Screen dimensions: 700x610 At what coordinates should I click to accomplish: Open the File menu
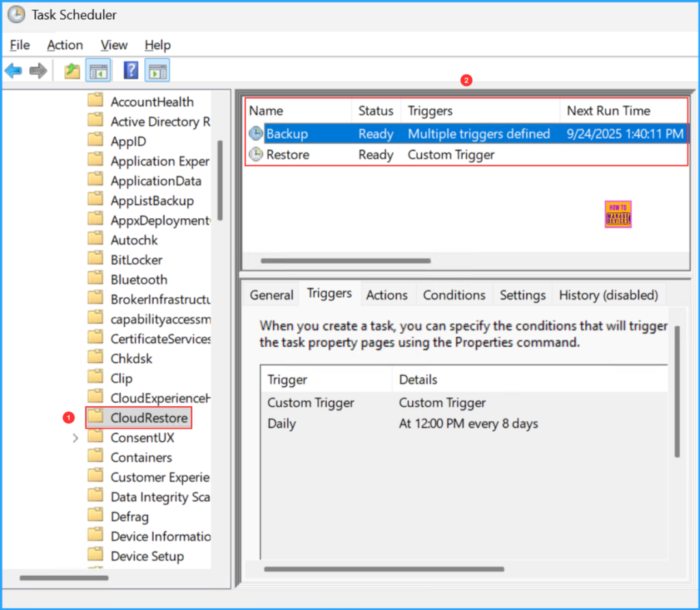tap(20, 44)
